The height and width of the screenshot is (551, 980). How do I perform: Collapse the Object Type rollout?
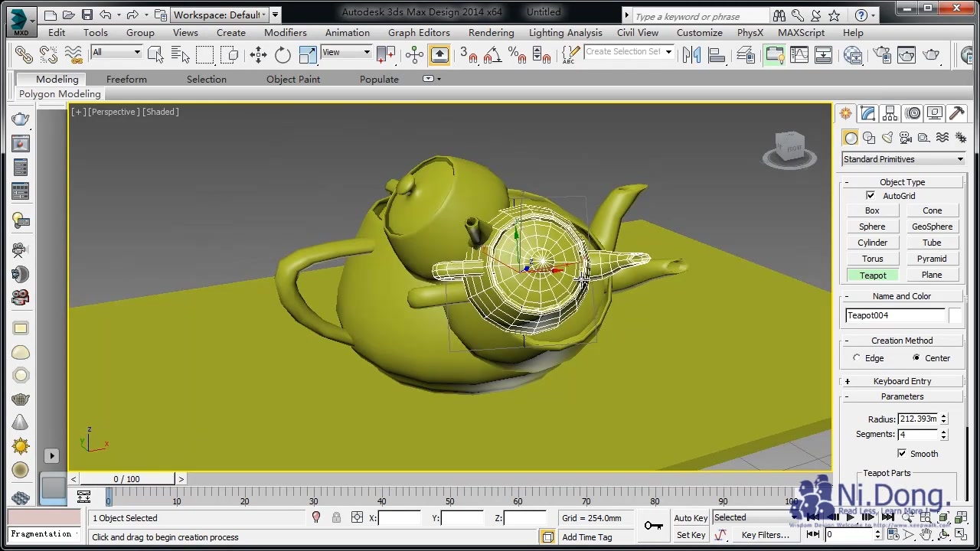pos(902,182)
